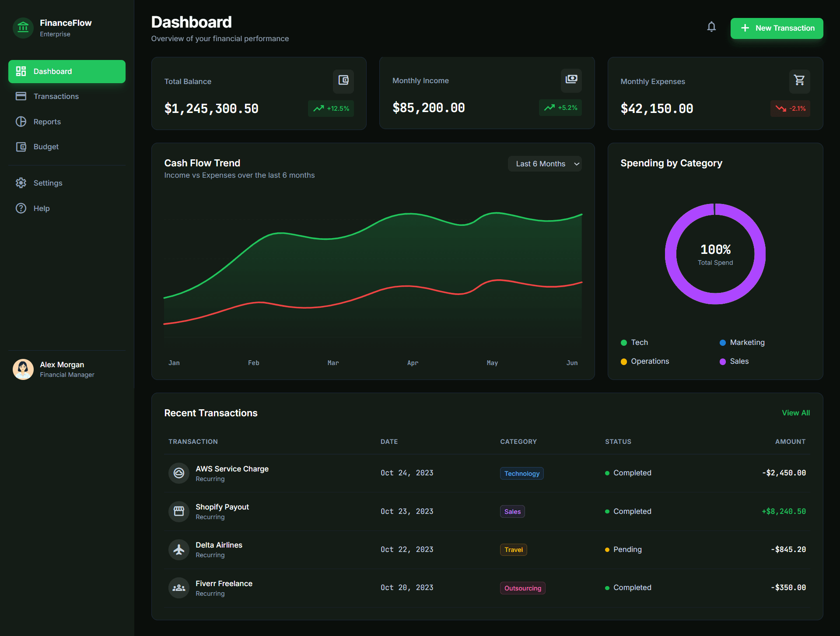Click the Fiverr Freelance group icon
The height and width of the screenshot is (636, 840).
click(x=179, y=588)
